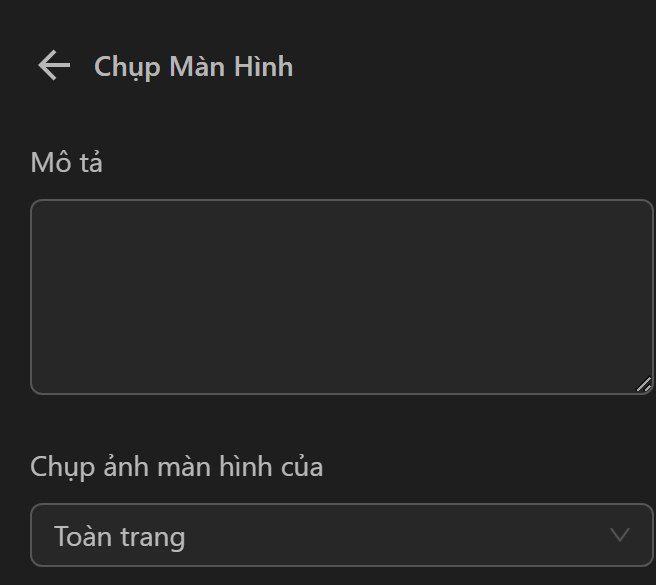
Task: Click the bottom-right corner grip of textarea
Action: 643,384
